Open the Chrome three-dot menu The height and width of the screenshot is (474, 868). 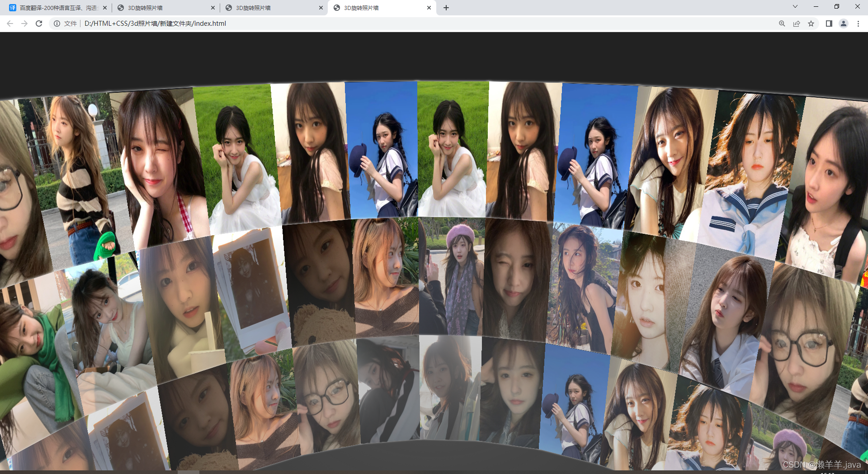tap(858, 24)
